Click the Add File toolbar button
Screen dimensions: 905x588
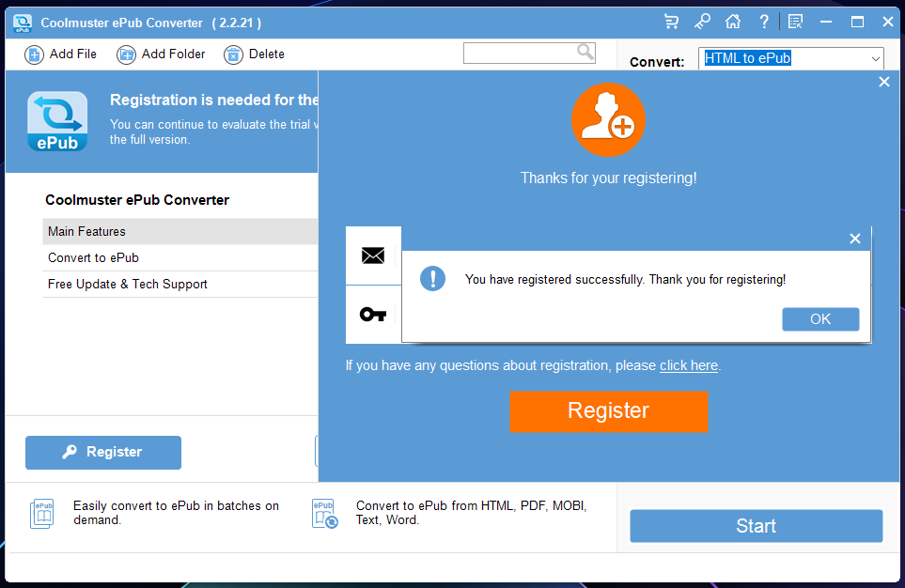click(61, 54)
